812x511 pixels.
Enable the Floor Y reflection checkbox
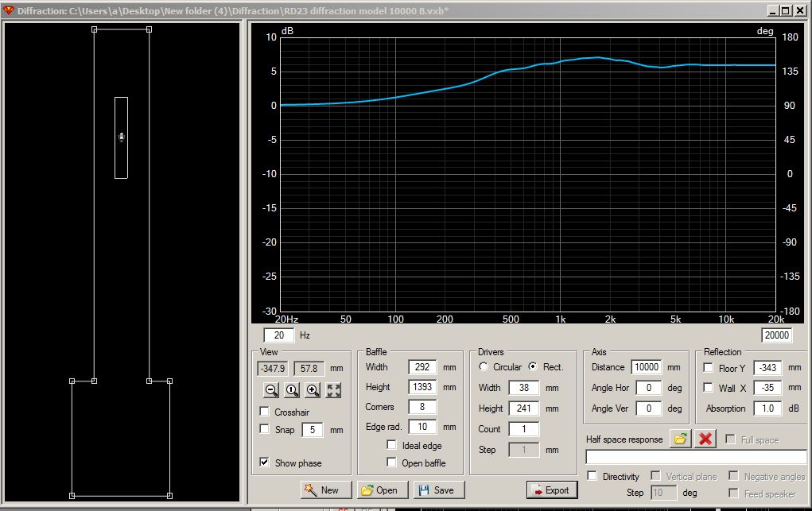click(709, 368)
